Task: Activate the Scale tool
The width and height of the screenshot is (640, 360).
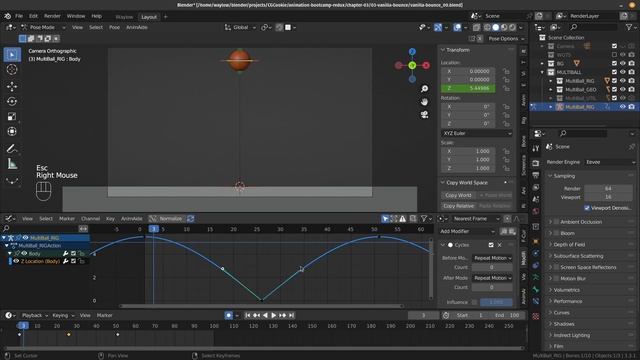Action: [12, 116]
